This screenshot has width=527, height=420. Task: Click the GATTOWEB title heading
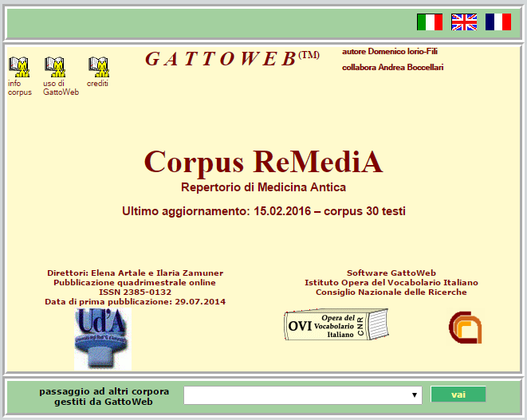[232, 58]
